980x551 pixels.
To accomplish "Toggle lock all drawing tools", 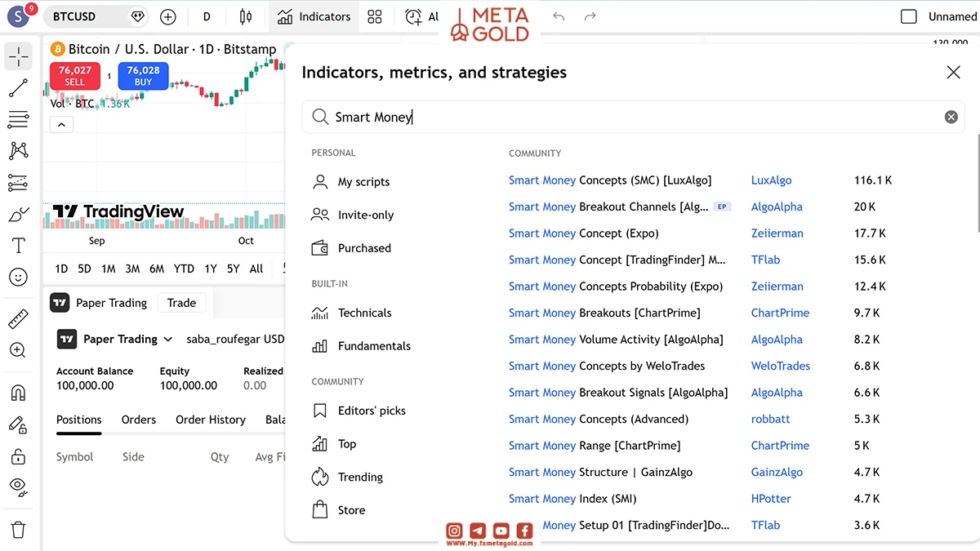I will click(x=18, y=456).
